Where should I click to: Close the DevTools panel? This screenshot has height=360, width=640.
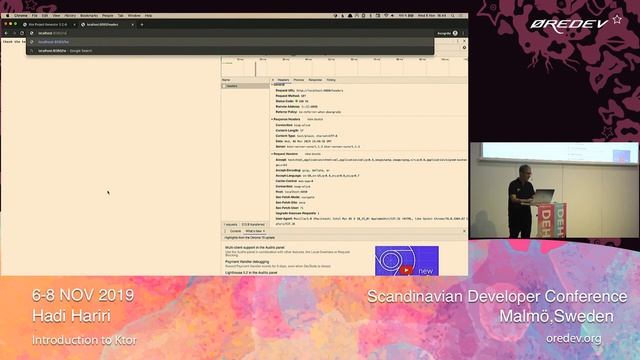coord(464,41)
